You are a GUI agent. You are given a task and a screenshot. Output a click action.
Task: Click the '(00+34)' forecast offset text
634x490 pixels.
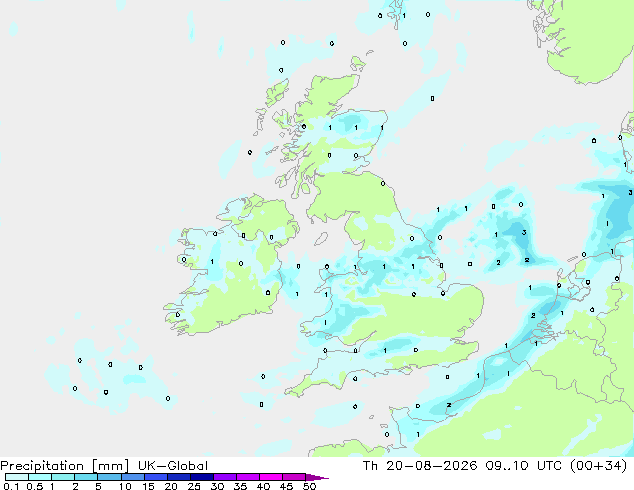pyautogui.click(x=598, y=466)
